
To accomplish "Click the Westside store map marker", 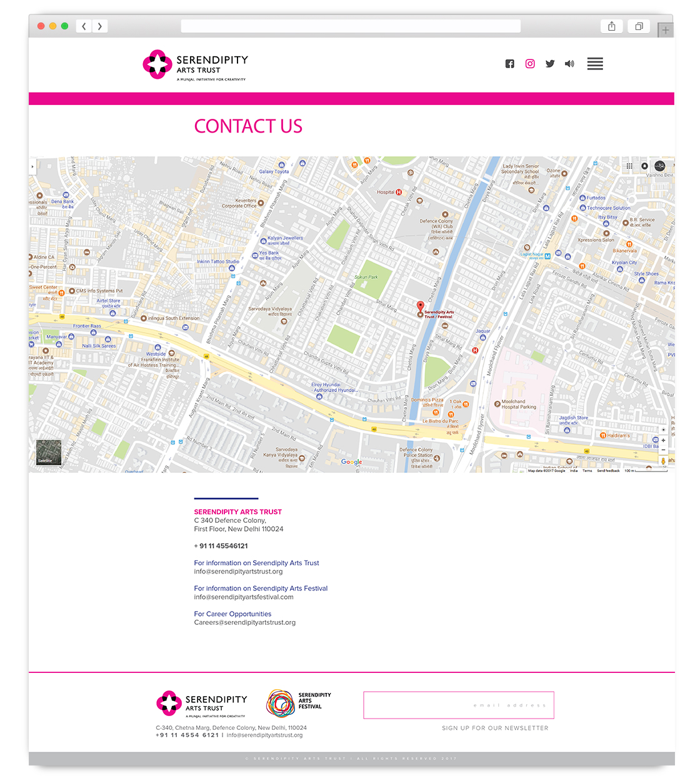I will point(157,347).
